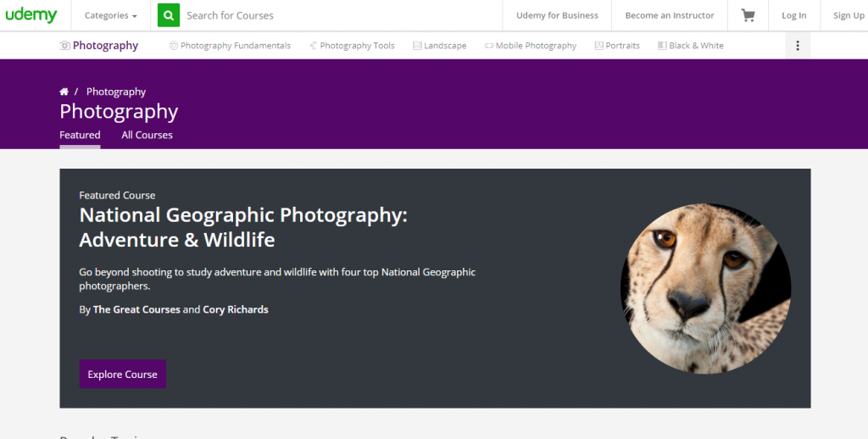
Task: Click the Photography Tools icon
Action: tap(314, 46)
